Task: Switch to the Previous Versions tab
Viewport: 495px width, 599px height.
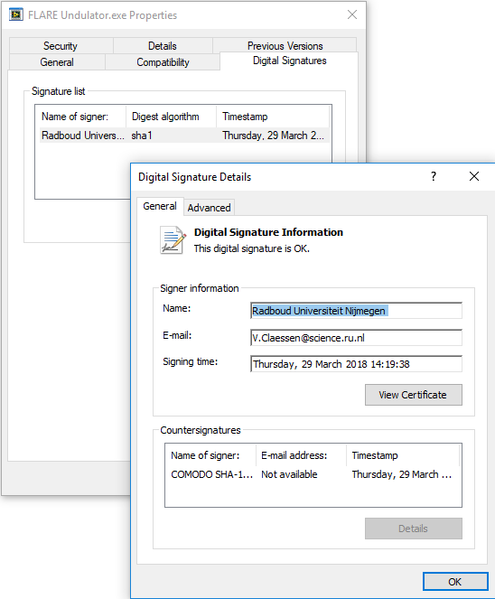Action: pyautogui.click(x=285, y=46)
